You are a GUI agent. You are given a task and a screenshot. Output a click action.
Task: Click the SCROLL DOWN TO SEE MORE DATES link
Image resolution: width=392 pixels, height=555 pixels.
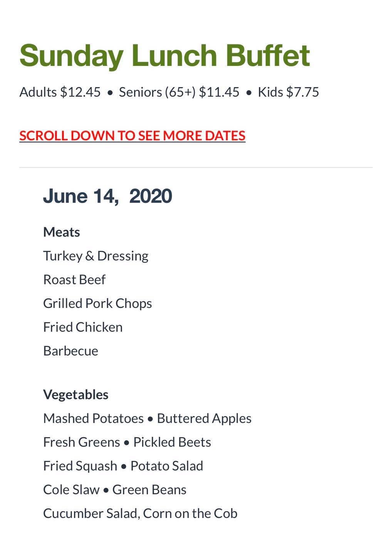[132, 136]
